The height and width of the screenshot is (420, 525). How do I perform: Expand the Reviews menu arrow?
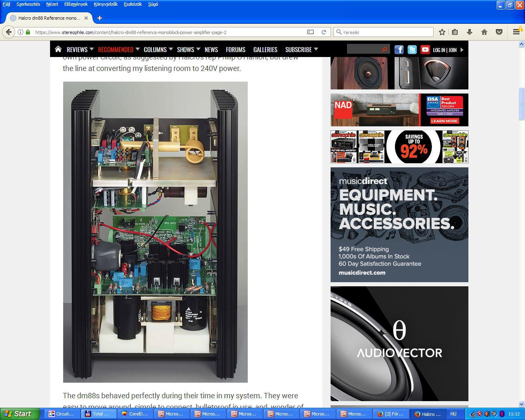[x=91, y=49]
